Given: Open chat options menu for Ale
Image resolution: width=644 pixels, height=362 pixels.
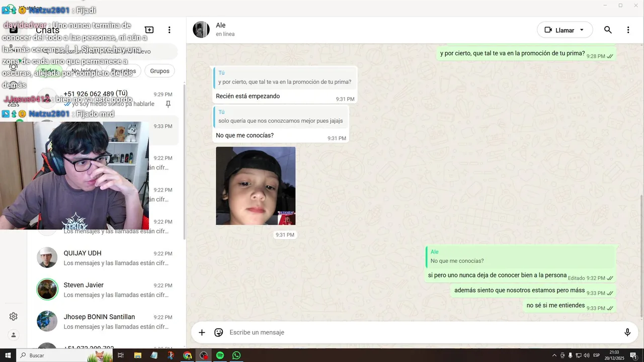Looking at the screenshot, I should (x=628, y=30).
